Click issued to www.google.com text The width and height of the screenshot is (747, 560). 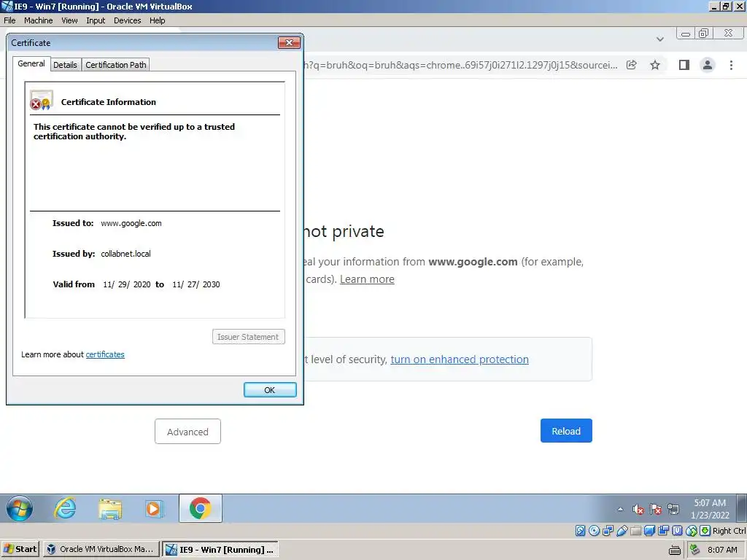click(x=131, y=223)
